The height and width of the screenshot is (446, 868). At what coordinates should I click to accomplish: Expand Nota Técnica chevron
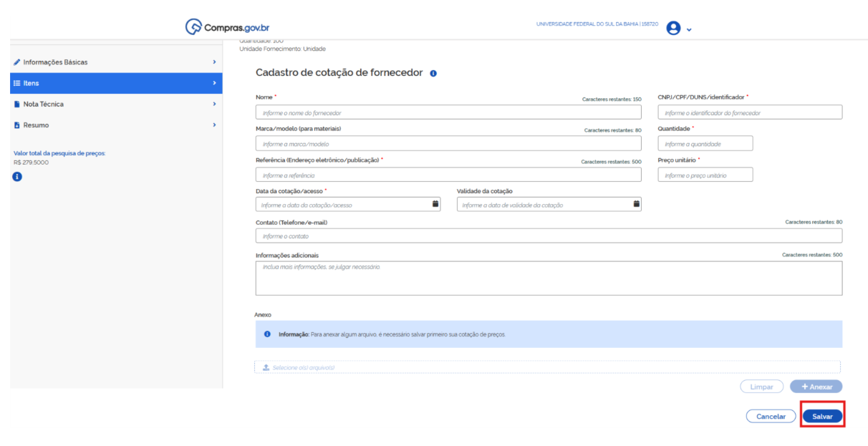(214, 105)
